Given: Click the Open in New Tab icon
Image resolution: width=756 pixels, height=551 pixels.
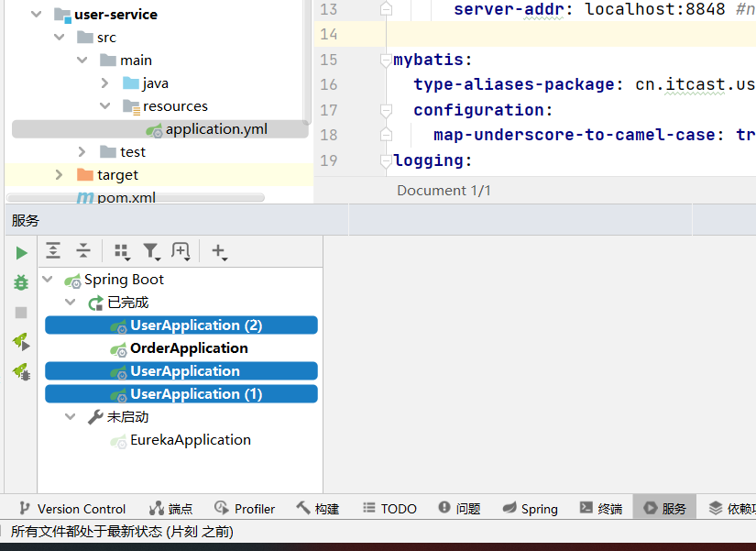Looking at the screenshot, I should click(x=181, y=252).
